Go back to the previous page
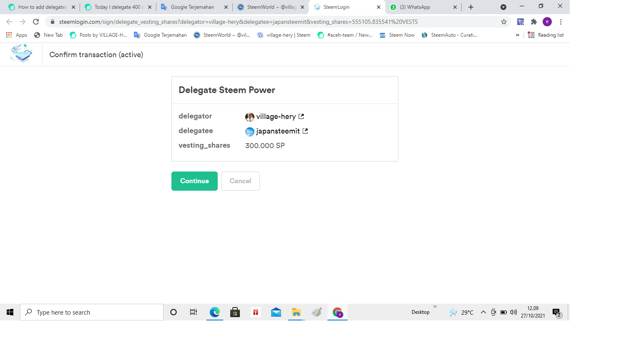644x348 pixels. click(x=9, y=22)
